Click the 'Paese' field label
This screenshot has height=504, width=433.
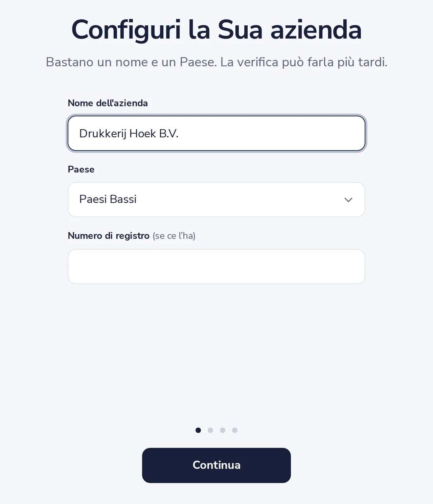pyautogui.click(x=81, y=169)
